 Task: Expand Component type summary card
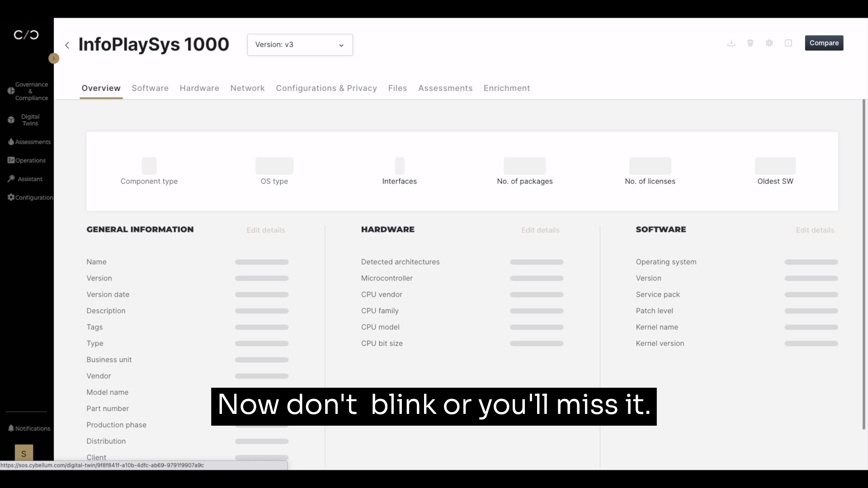[148, 171]
